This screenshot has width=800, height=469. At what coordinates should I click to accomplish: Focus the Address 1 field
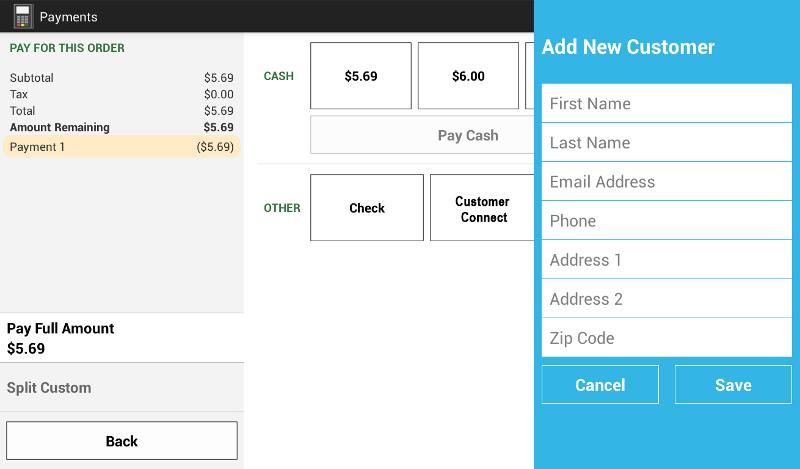tap(667, 260)
